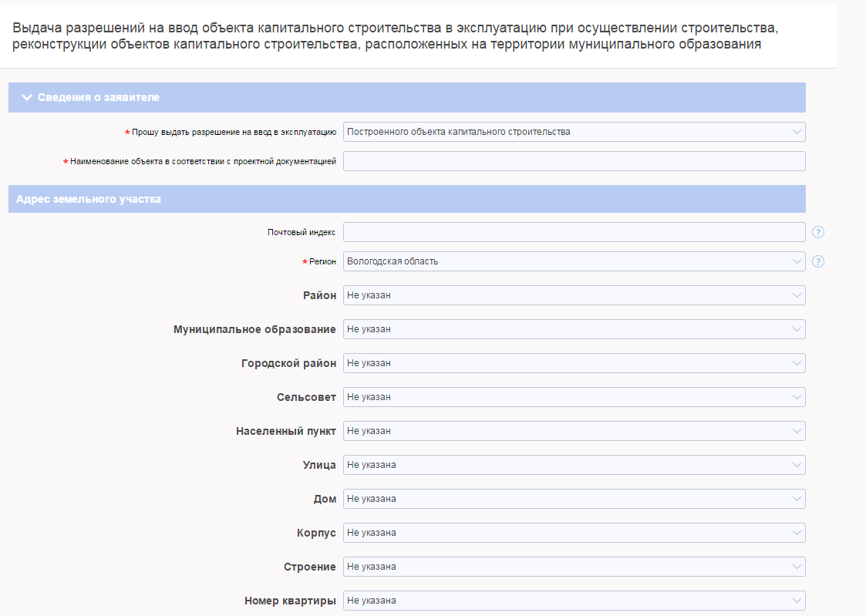Open the Регион dropdown with Вологодская область

click(574, 261)
